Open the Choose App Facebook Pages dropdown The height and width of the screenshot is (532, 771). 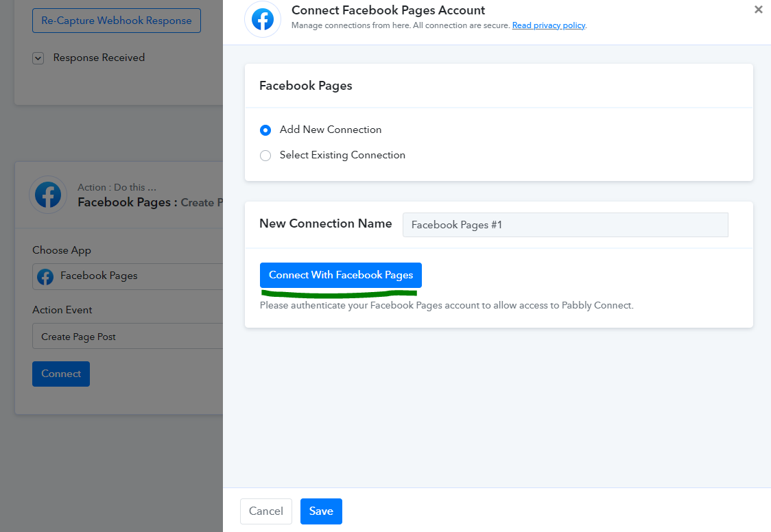(x=128, y=276)
